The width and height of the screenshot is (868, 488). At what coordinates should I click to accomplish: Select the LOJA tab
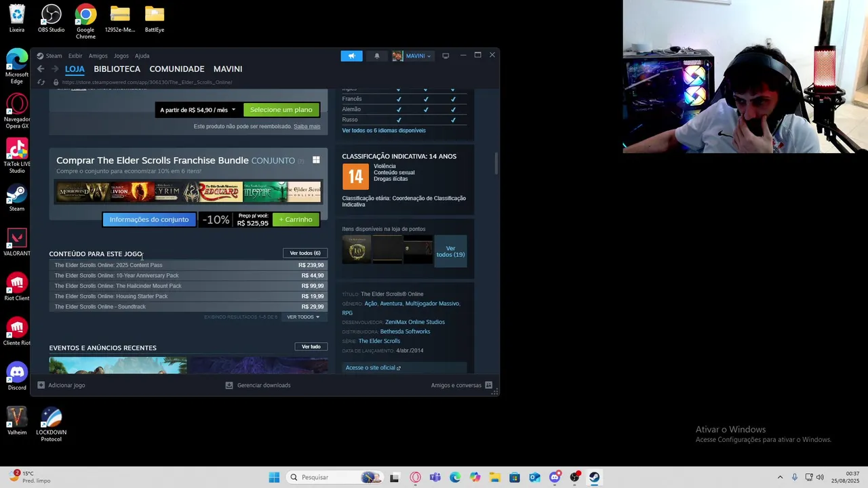pyautogui.click(x=75, y=69)
